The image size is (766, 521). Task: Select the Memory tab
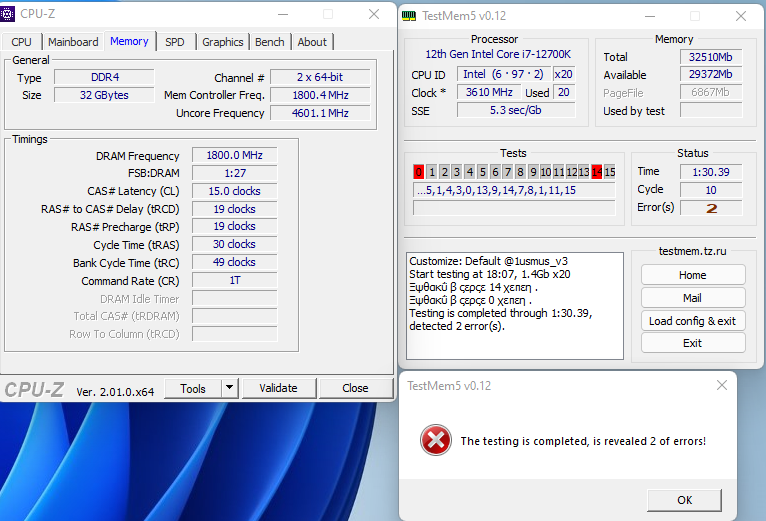click(x=129, y=41)
